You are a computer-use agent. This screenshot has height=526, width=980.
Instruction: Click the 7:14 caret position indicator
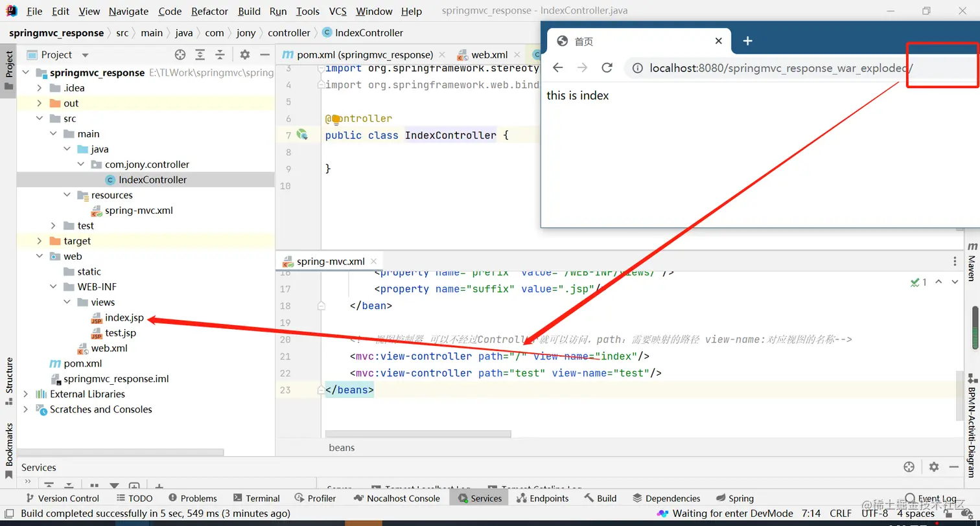(811, 514)
